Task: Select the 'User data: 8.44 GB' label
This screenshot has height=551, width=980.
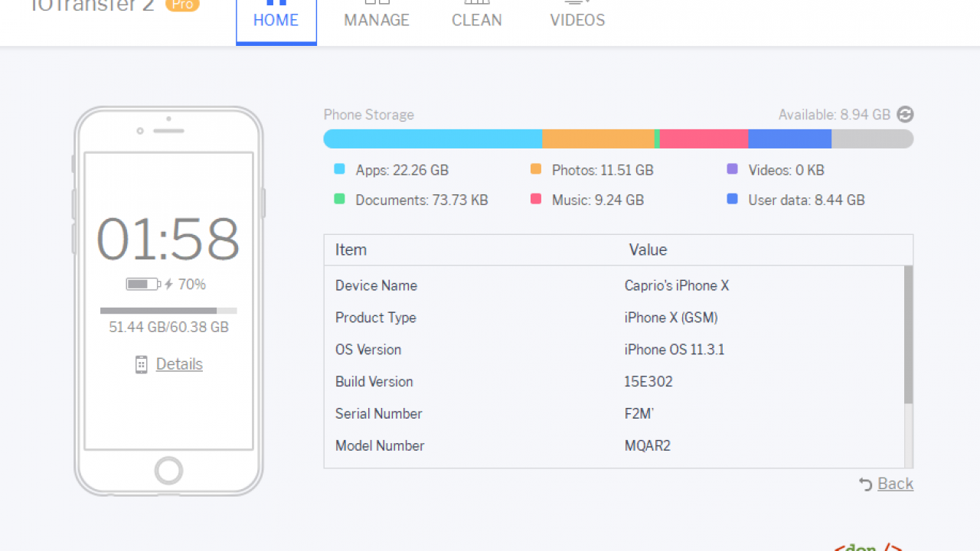Action: (806, 201)
